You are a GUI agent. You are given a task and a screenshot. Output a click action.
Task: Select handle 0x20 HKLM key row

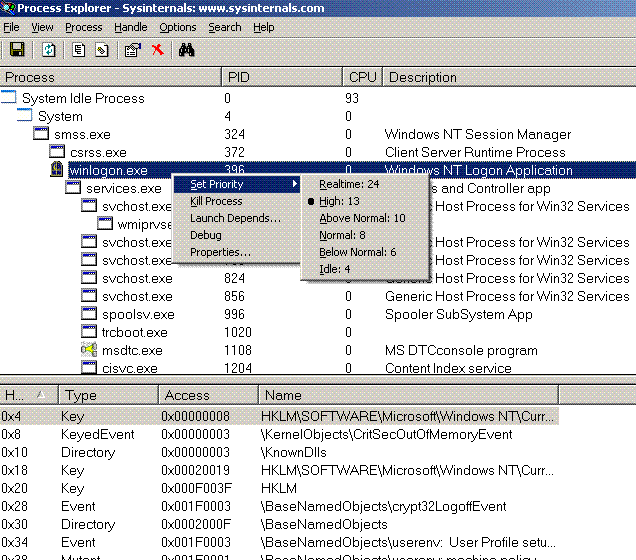(x=279, y=488)
